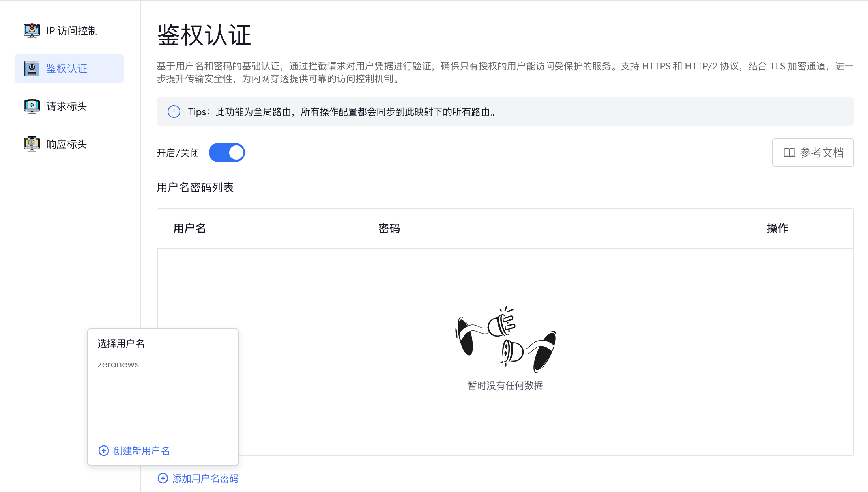Click the Tips exclamation info icon
868x492 pixels.
[x=174, y=112]
